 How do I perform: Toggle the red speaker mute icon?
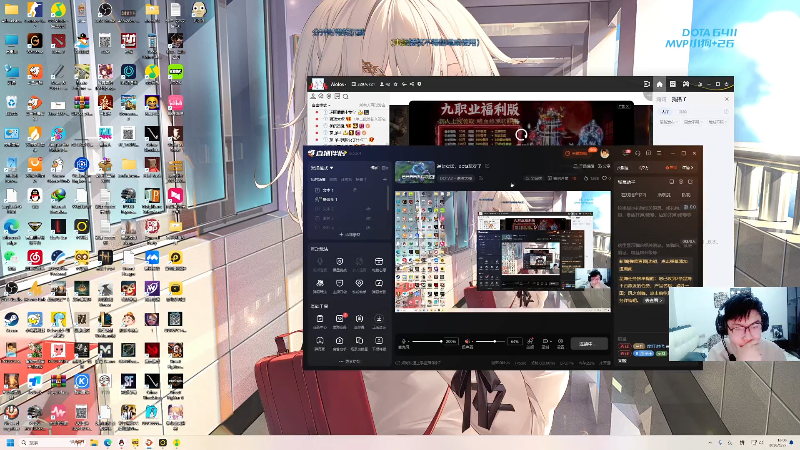(467, 341)
